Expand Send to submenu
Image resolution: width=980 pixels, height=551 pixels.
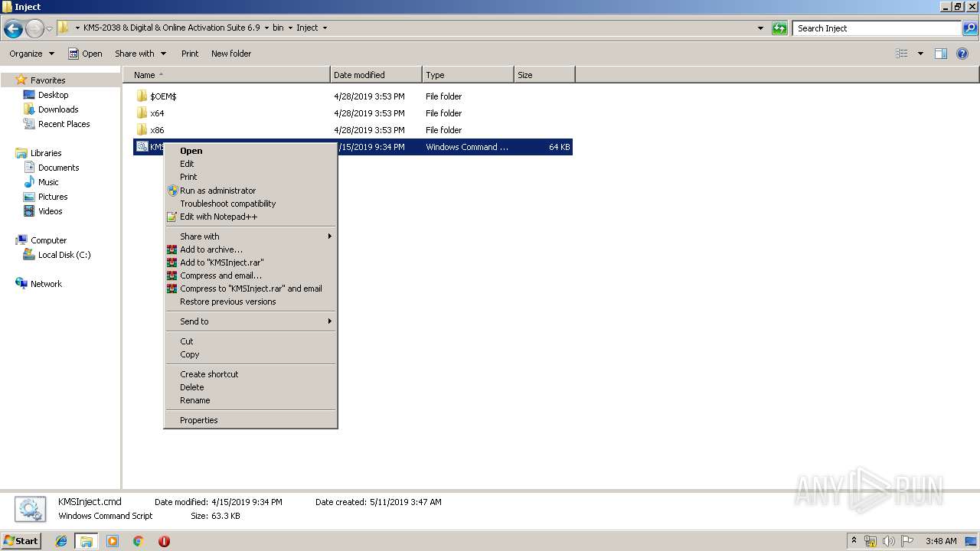click(251, 321)
